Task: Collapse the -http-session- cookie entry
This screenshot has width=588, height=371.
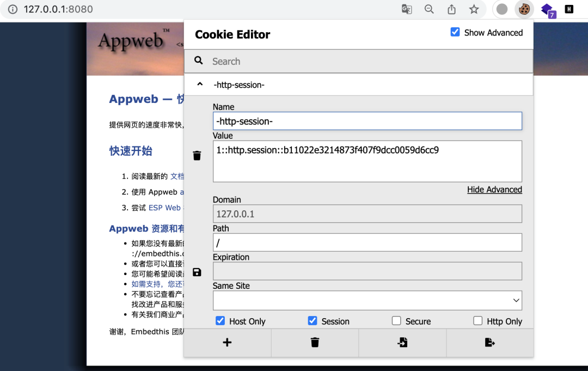Action: (x=200, y=84)
